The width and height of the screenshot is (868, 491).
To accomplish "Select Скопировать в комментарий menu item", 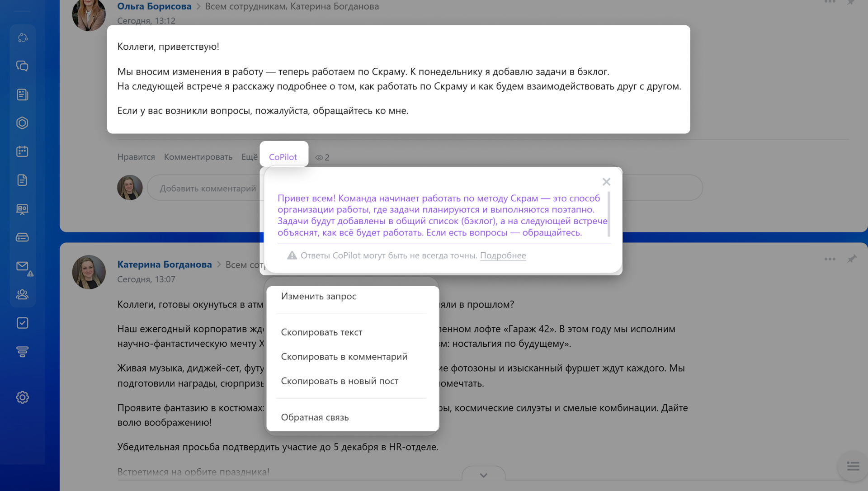I will click(x=344, y=357).
